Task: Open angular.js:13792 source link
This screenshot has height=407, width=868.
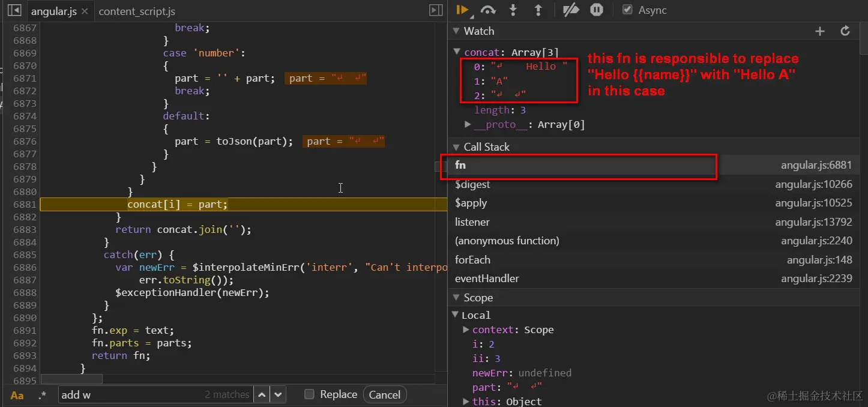Action: 813,222
